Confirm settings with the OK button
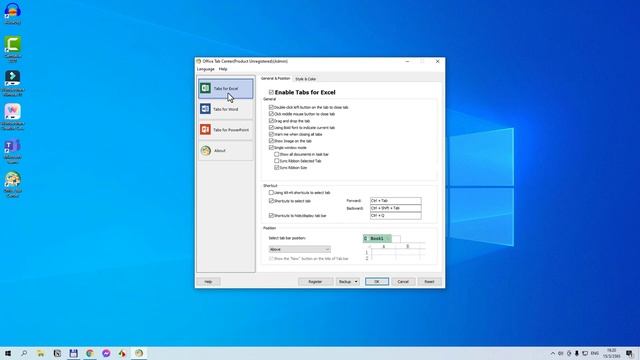Screen dimensions: 640x360 (x=377, y=282)
